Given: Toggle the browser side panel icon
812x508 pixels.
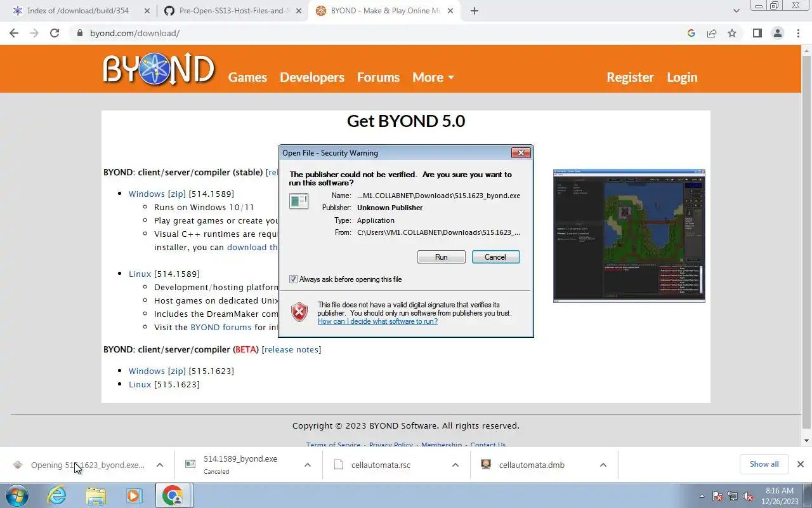Looking at the screenshot, I should tap(757, 33).
